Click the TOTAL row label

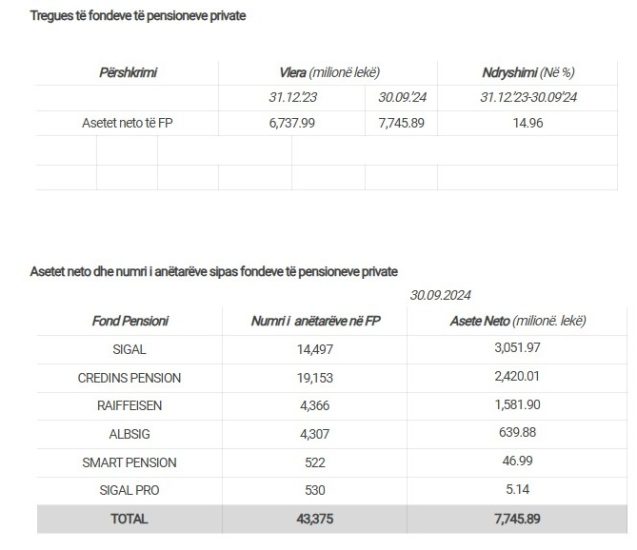[129, 519]
